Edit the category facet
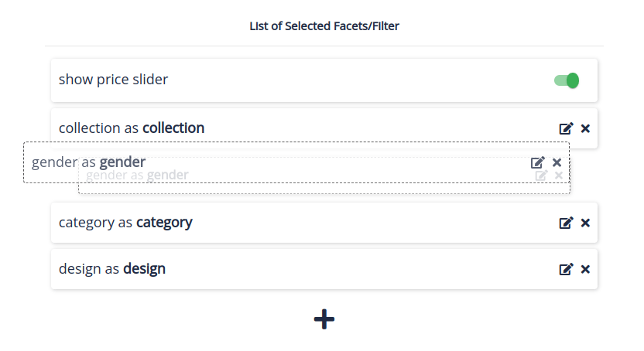The height and width of the screenshot is (351, 644). click(x=566, y=223)
